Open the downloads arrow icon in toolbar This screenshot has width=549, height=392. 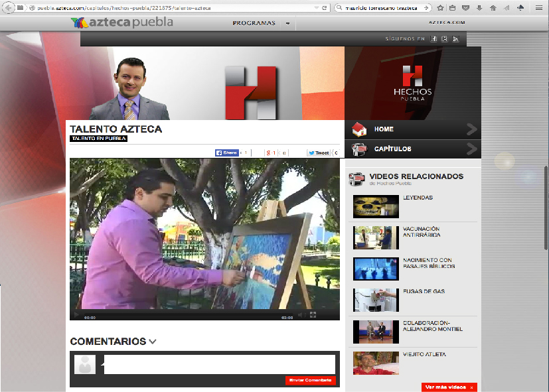tap(479, 8)
